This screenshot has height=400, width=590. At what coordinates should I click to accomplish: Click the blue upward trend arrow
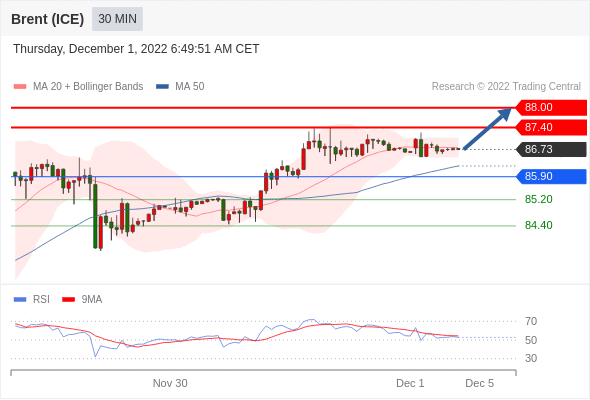[x=487, y=129]
